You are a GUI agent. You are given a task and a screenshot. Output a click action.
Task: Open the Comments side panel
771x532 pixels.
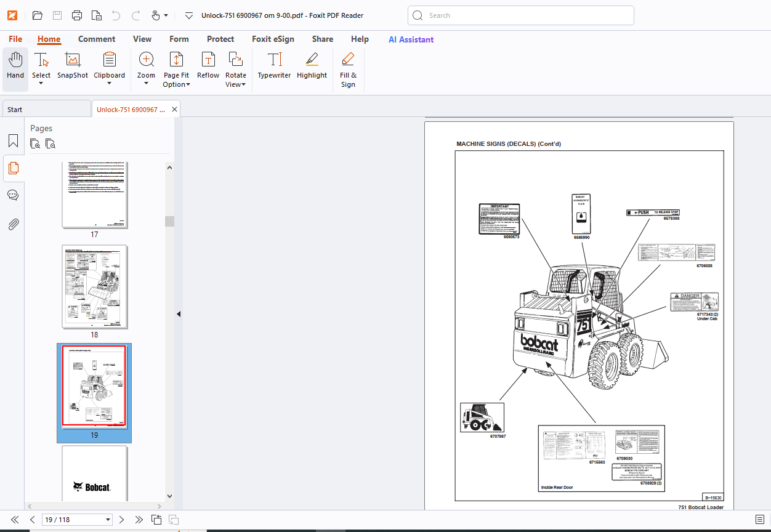click(x=13, y=195)
